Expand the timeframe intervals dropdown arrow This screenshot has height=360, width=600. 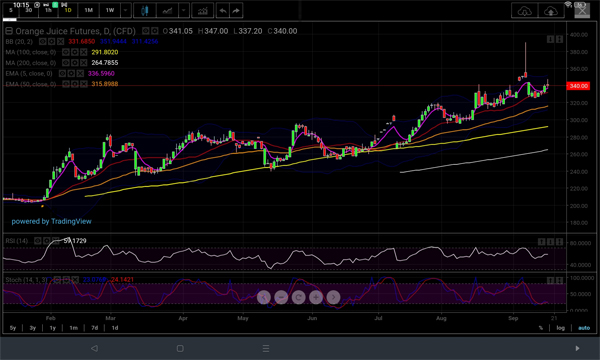click(x=126, y=11)
